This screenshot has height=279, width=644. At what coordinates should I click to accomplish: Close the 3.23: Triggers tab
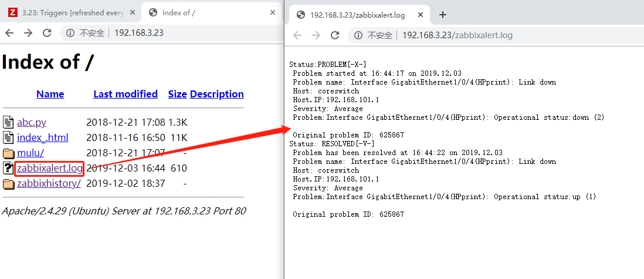[133, 13]
